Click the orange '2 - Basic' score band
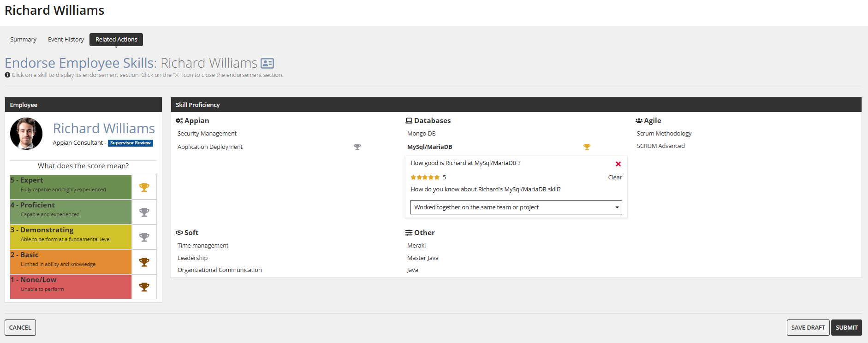The height and width of the screenshot is (343, 868). (x=71, y=262)
